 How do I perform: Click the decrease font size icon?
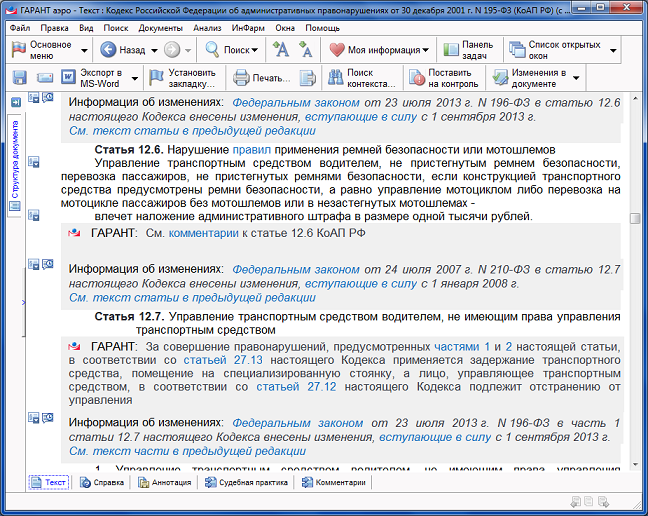pos(306,49)
